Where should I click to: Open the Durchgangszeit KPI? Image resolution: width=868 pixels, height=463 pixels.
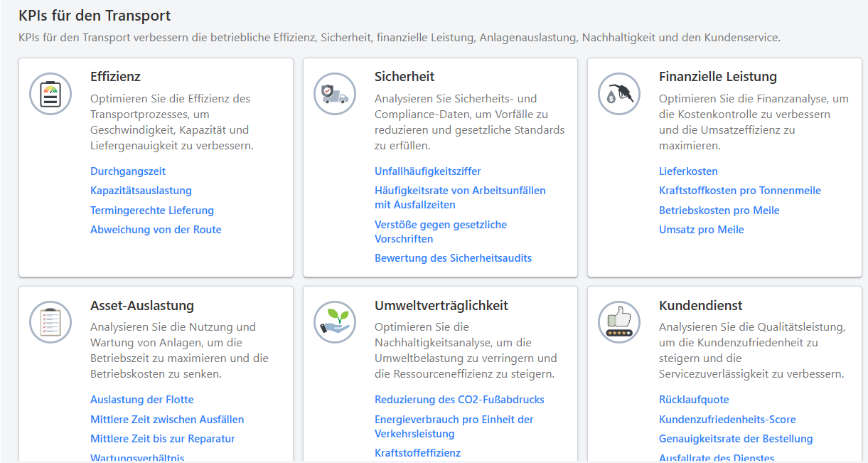coord(127,171)
